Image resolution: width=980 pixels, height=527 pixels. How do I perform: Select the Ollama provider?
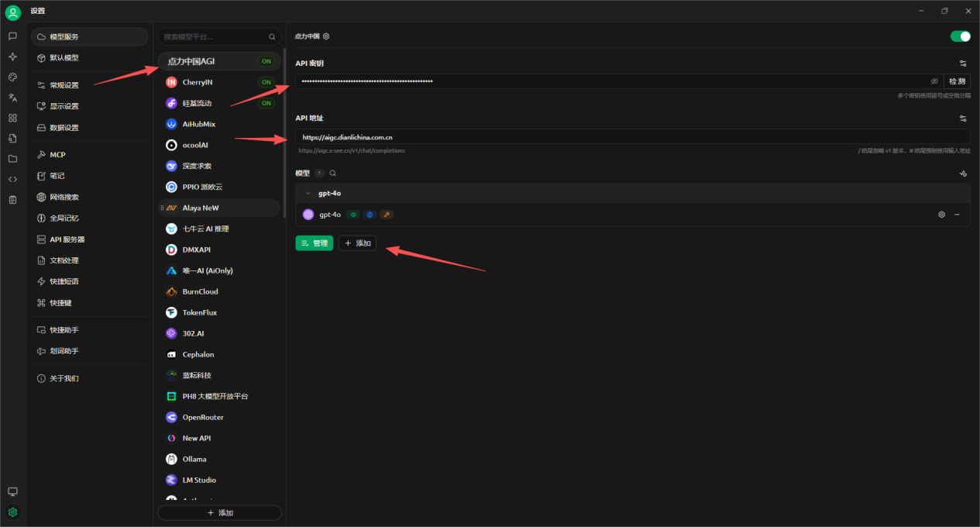coord(219,459)
